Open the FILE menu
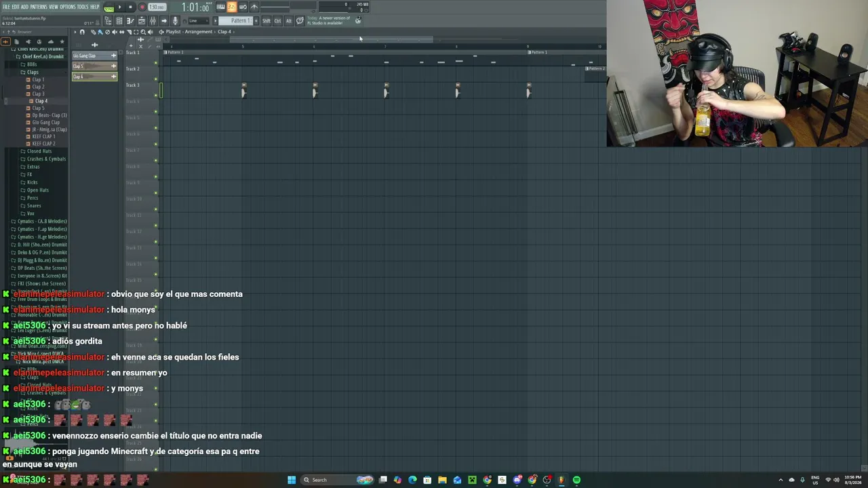The height and width of the screenshot is (488, 868). click(6, 7)
